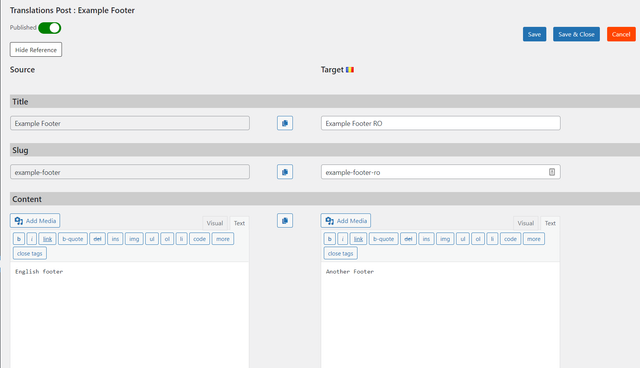Insert ins tag in source editor

115,239
